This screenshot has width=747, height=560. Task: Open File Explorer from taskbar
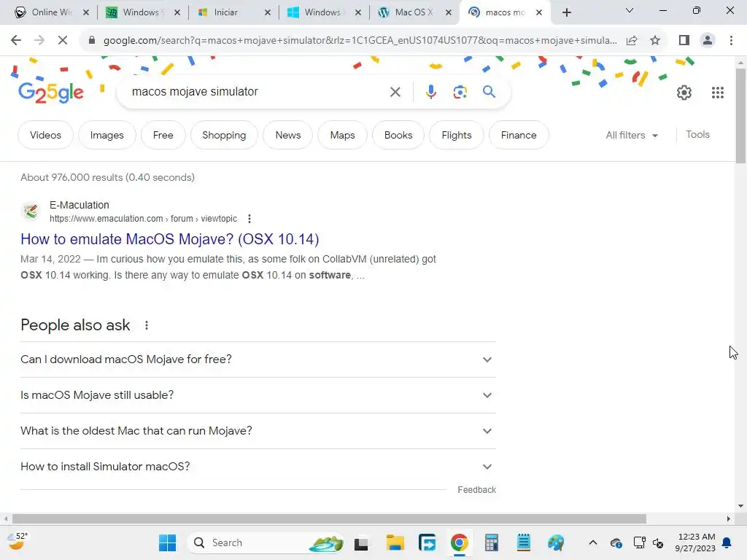click(x=395, y=542)
